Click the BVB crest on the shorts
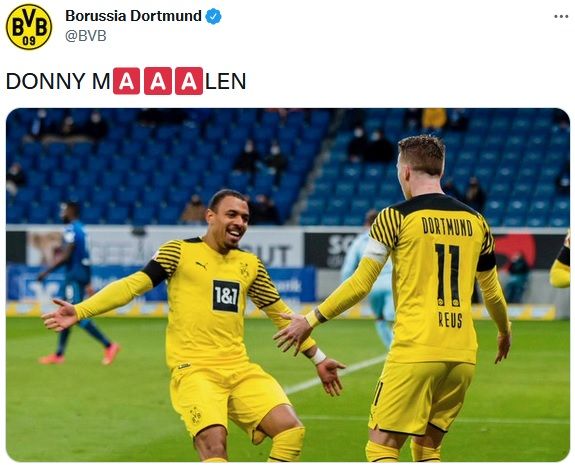 [x=195, y=415]
